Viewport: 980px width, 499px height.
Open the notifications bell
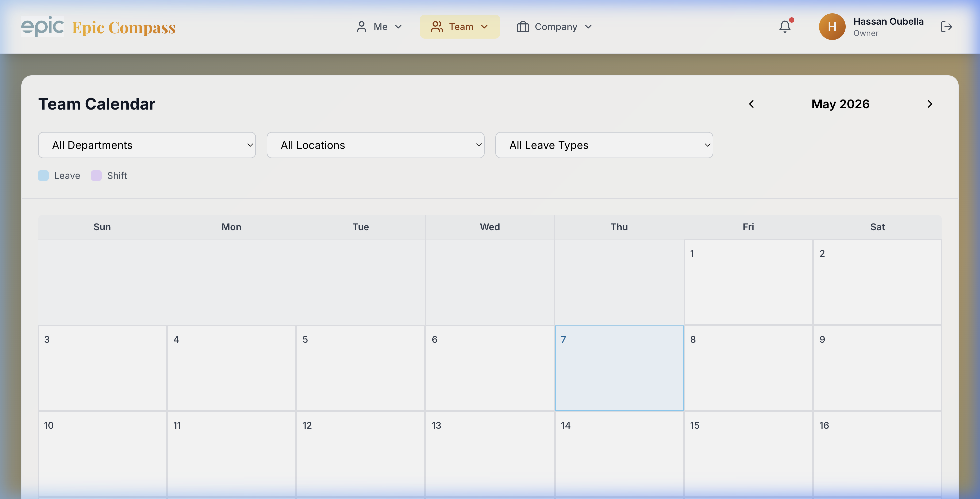(785, 27)
